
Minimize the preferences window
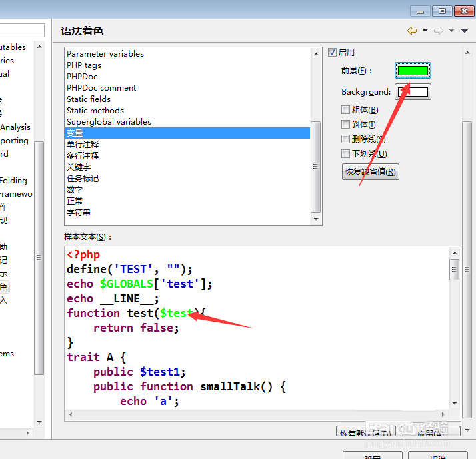[x=420, y=11]
